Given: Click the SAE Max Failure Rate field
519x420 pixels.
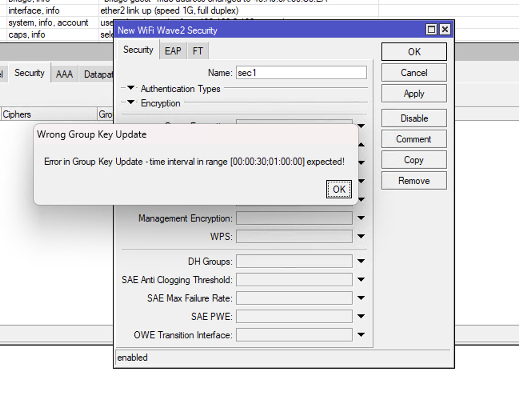Looking at the screenshot, I should pos(294,298).
